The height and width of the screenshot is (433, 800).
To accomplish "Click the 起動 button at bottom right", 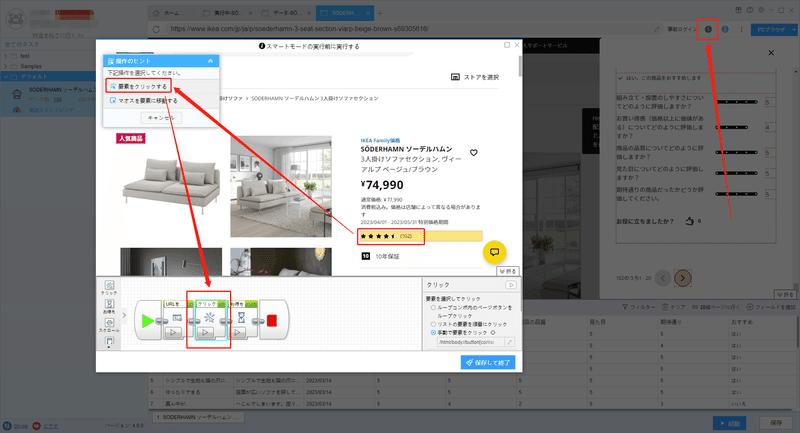I will click(730, 423).
